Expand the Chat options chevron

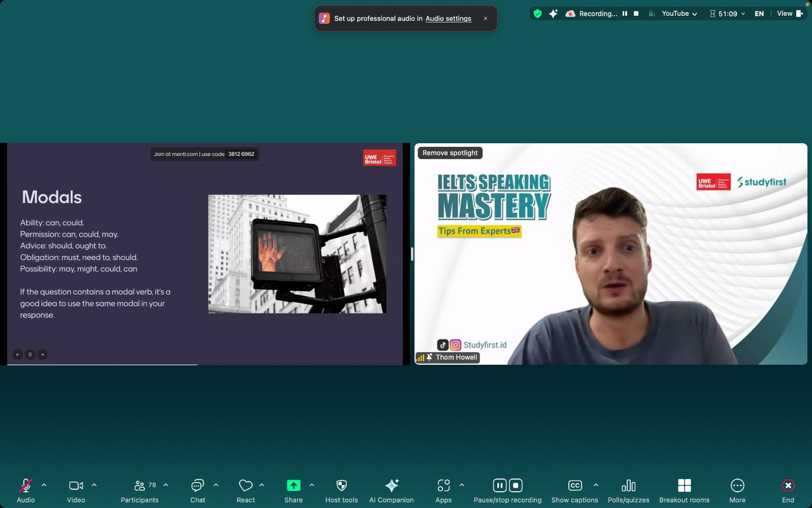coord(216,485)
